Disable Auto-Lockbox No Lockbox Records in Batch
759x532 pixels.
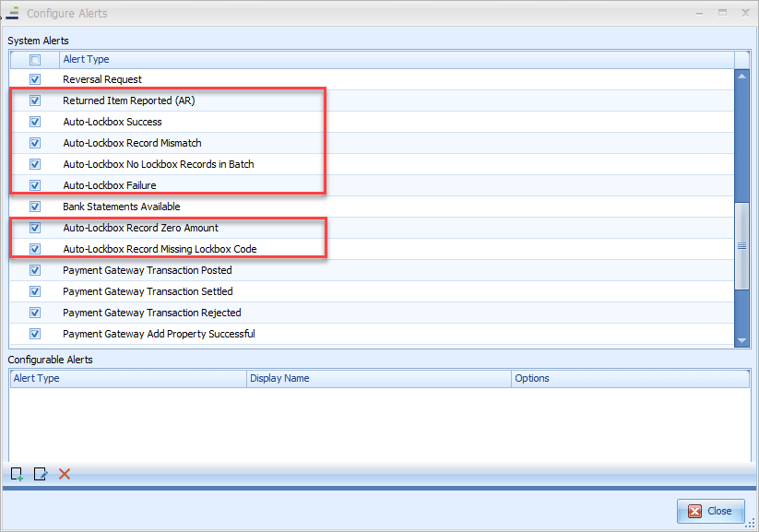pos(35,164)
